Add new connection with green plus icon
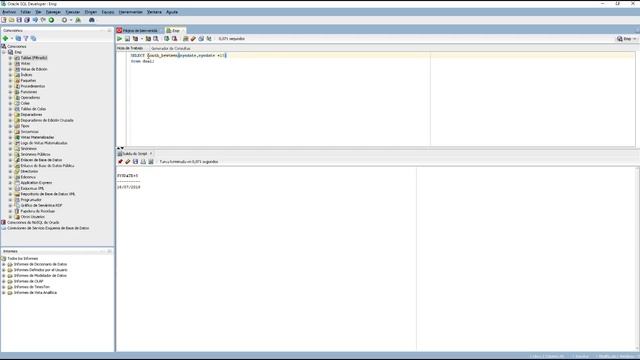Image resolution: width=640 pixels, height=360 pixels. [5, 38]
